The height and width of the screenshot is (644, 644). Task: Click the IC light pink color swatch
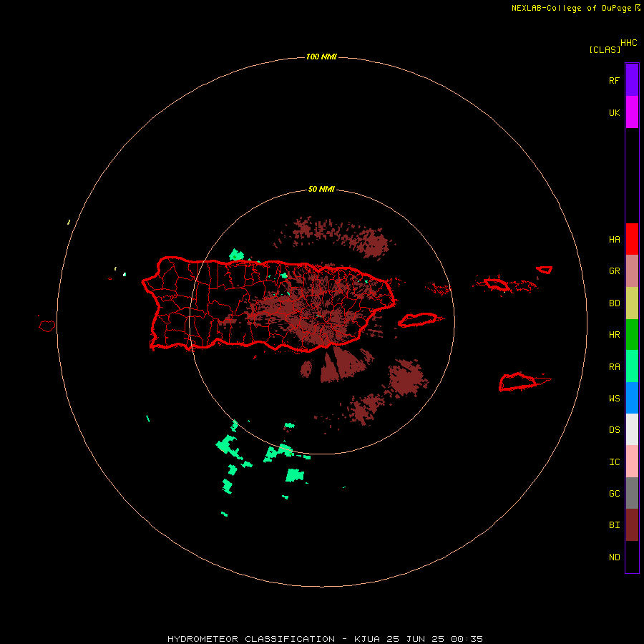coord(632,462)
